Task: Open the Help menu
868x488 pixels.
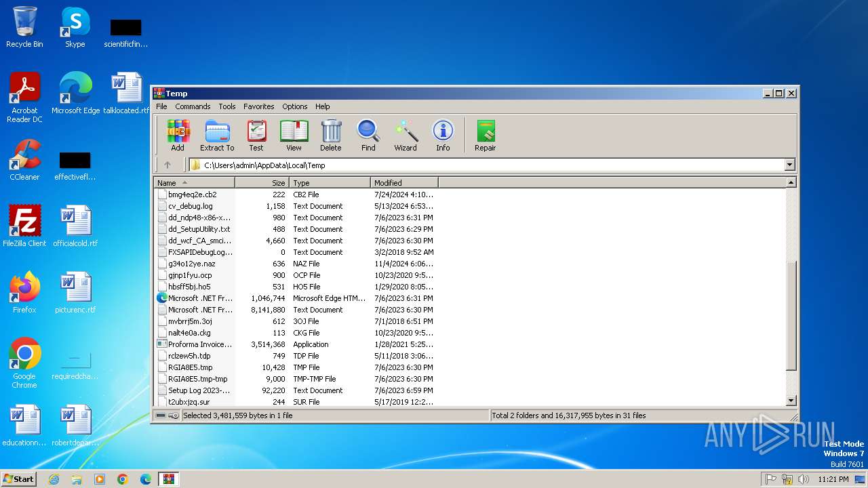Action: coord(323,106)
